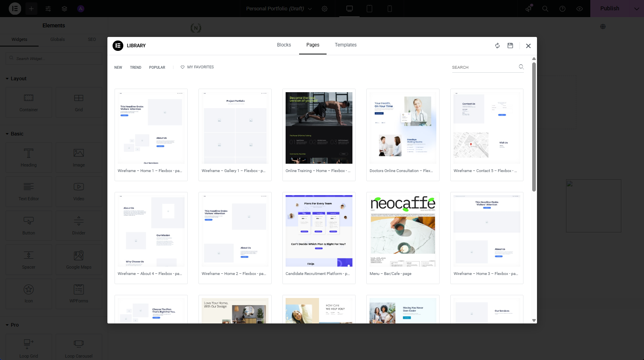The height and width of the screenshot is (360, 644).
Task: Expand the Publish options arrow
Action: [x=636, y=9]
